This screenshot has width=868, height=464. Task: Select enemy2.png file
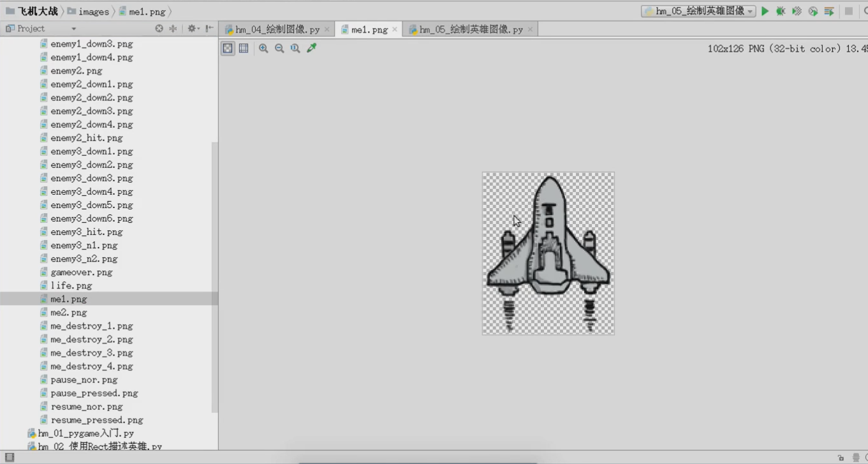[x=77, y=71]
